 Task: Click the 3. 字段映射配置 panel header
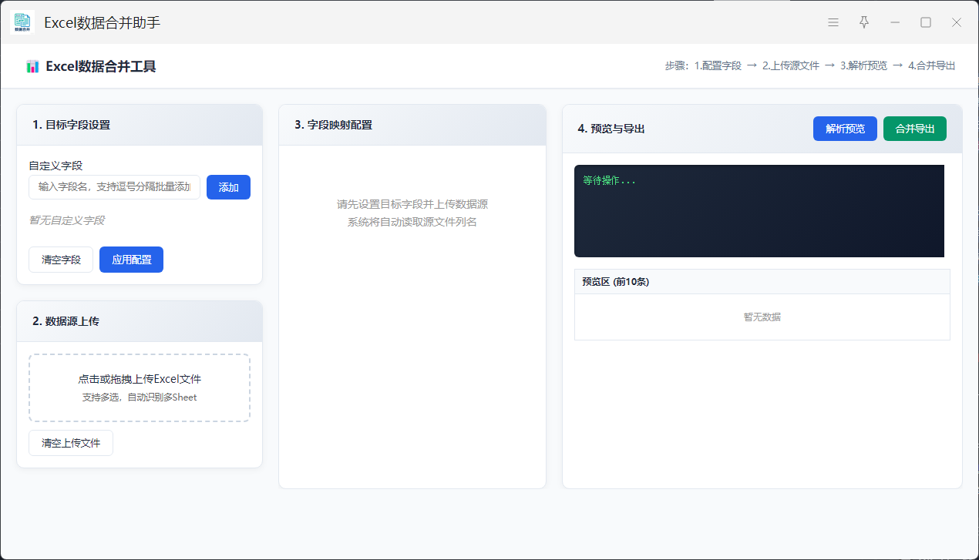412,125
